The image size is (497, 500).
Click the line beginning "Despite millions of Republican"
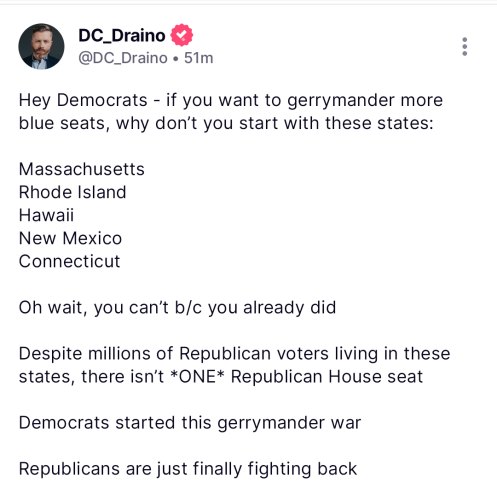pos(234,354)
